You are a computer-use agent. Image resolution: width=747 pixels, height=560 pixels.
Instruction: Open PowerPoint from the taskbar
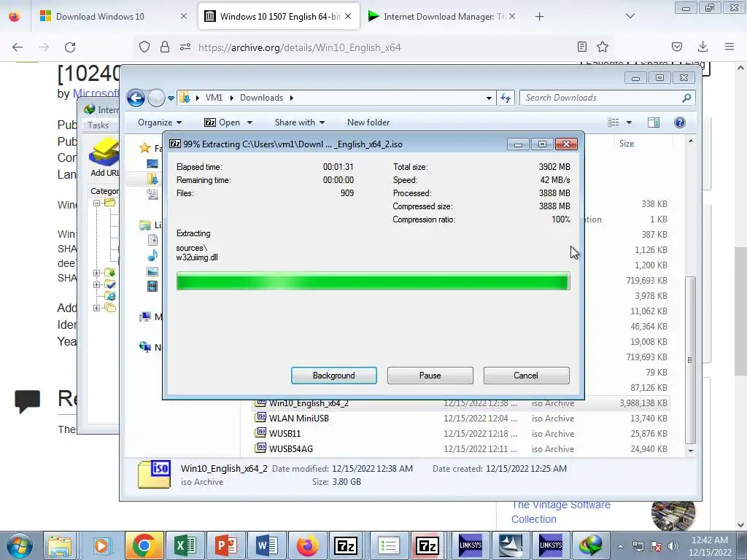[226, 545]
